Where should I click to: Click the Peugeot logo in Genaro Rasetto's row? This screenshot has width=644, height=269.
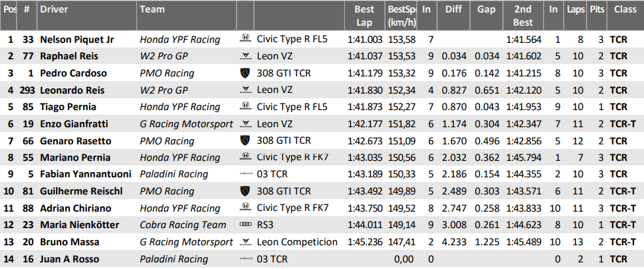[x=246, y=141]
